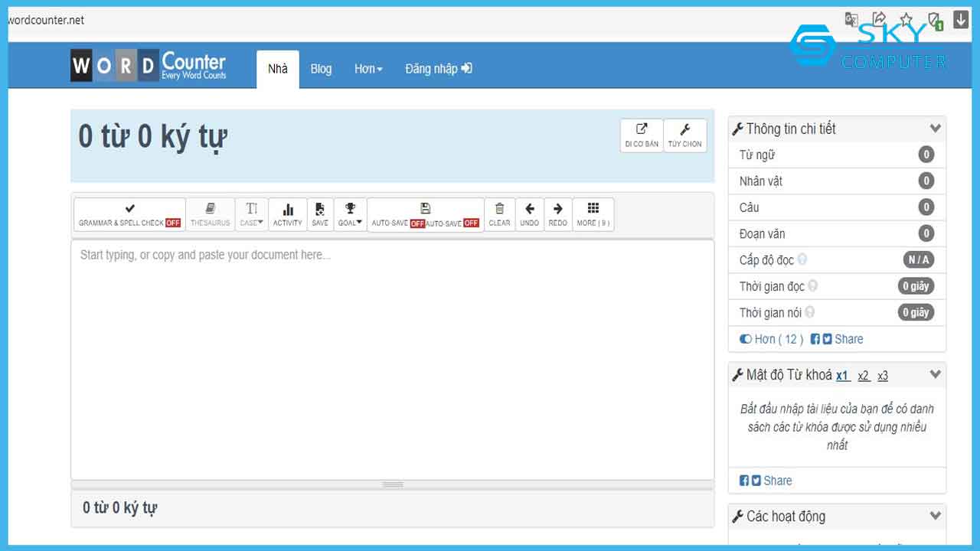The width and height of the screenshot is (980, 551).
Task: Select x2 keyword density
Action: pyautogui.click(x=864, y=376)
